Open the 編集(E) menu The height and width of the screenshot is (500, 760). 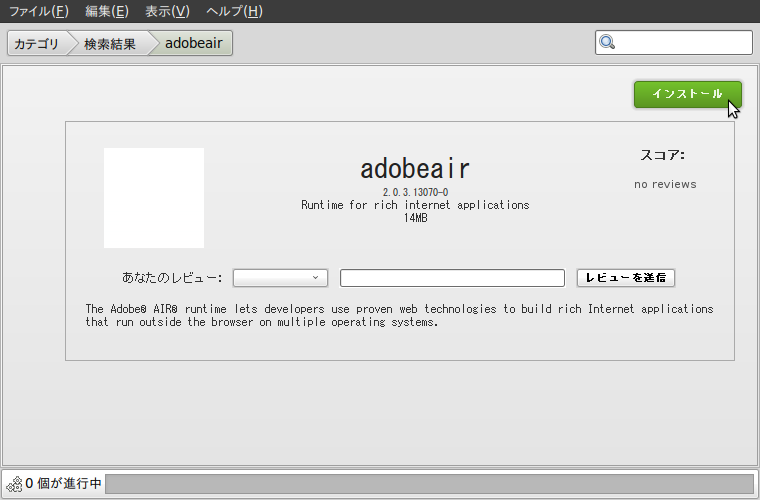pos(107,11)
